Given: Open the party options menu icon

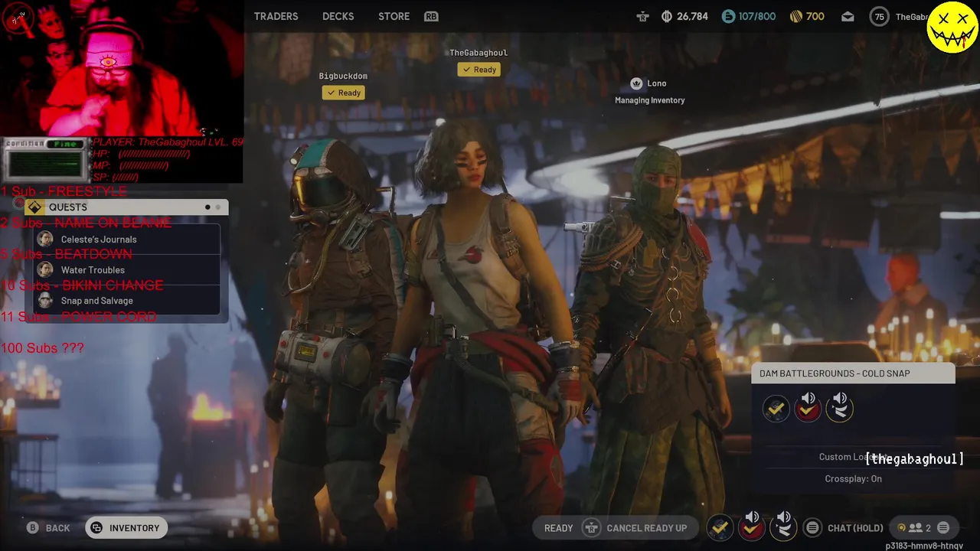Looking at the screenshot, I should [943, 528].
